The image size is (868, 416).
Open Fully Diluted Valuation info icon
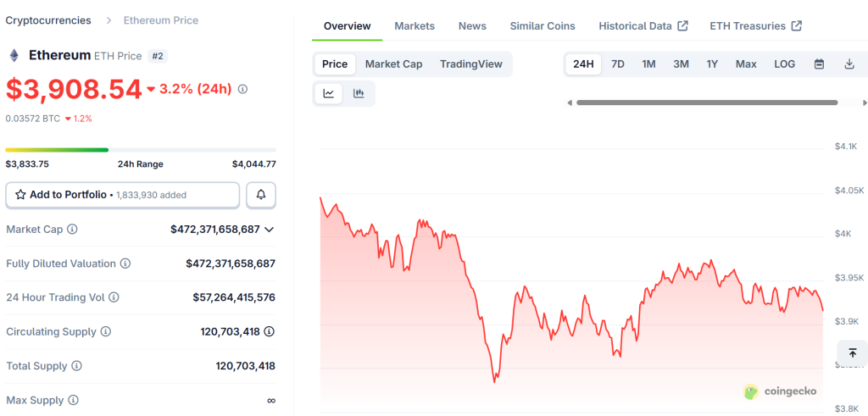tap(125, 263)
